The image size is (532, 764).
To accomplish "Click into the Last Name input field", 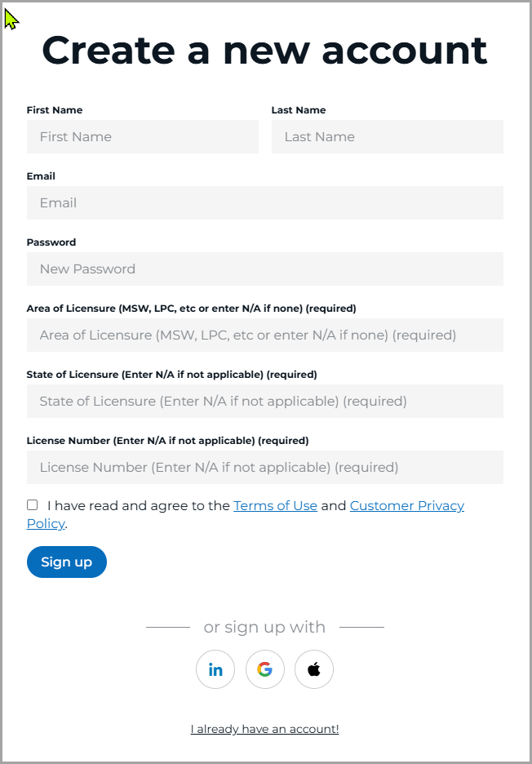I will pyautogui.click(x=387, y=136).
